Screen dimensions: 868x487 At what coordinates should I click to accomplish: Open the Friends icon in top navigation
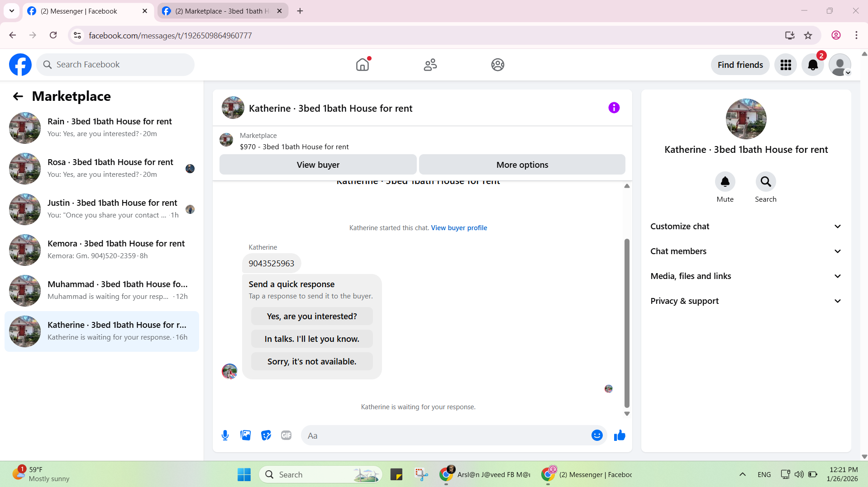click(430, 65)
